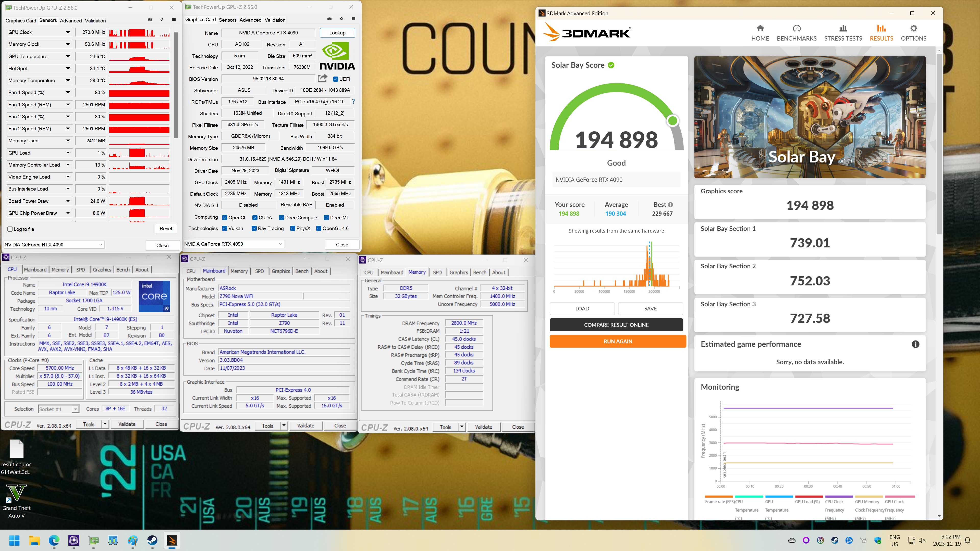Image resolution: width=980 pixels, height=551 pixels.
Task: Click BIOS Version share/export icon
Action: (322, 78)
